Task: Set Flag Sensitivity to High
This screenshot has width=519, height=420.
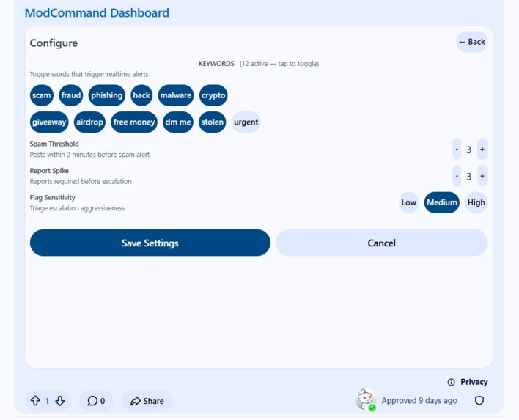Action: click(476, 202)
